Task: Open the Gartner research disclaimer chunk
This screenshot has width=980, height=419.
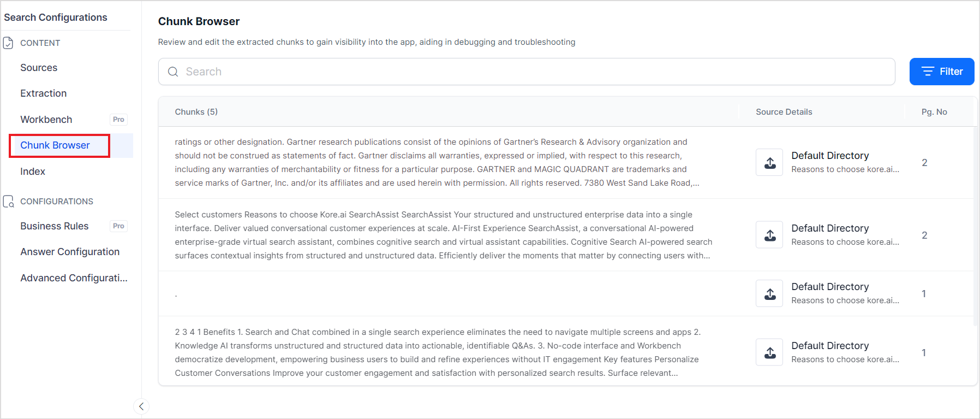Action: (x=437, y=163)
